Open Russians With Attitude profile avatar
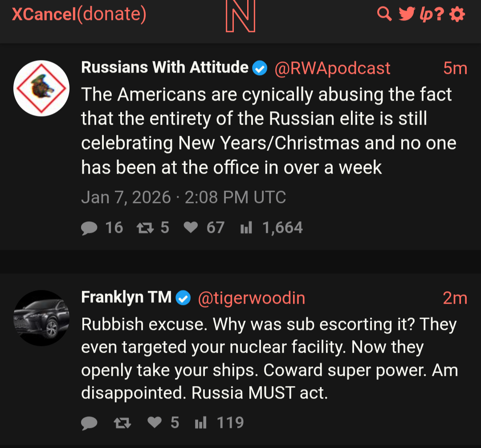 click(41, 88)
